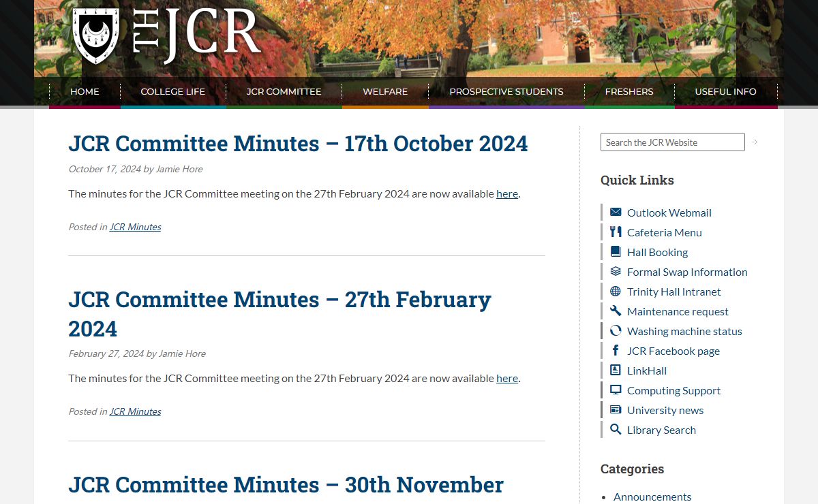This screenshot has height=504, width=818.
Task: Click the college crest shield logo
Action: coord(96,35)
